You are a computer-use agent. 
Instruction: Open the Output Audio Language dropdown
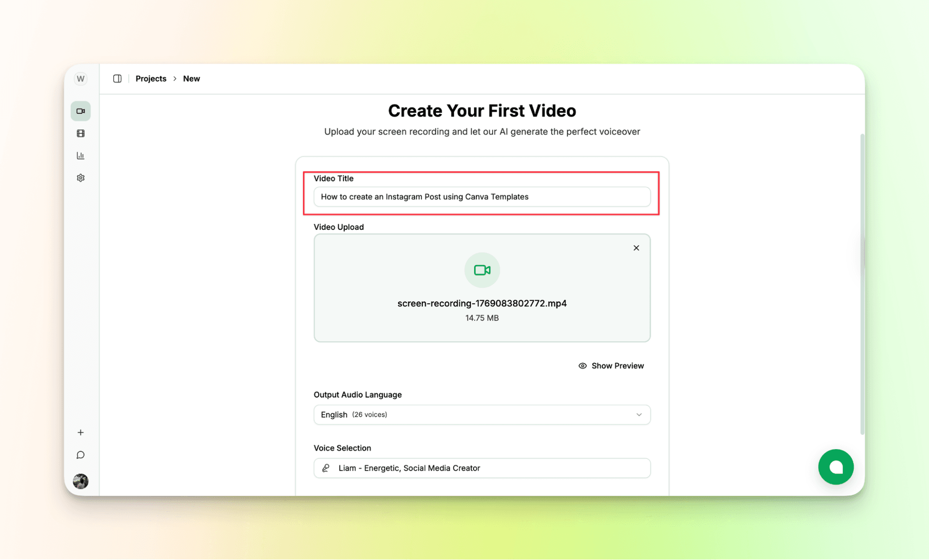coord(481,415)
